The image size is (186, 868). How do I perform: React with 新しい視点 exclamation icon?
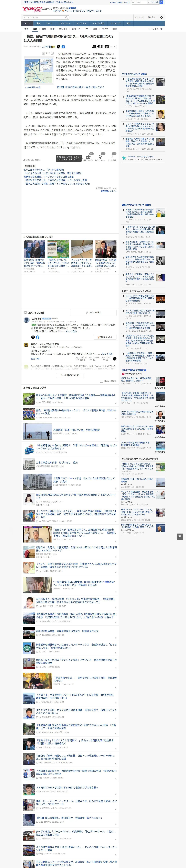coord(112,157)
